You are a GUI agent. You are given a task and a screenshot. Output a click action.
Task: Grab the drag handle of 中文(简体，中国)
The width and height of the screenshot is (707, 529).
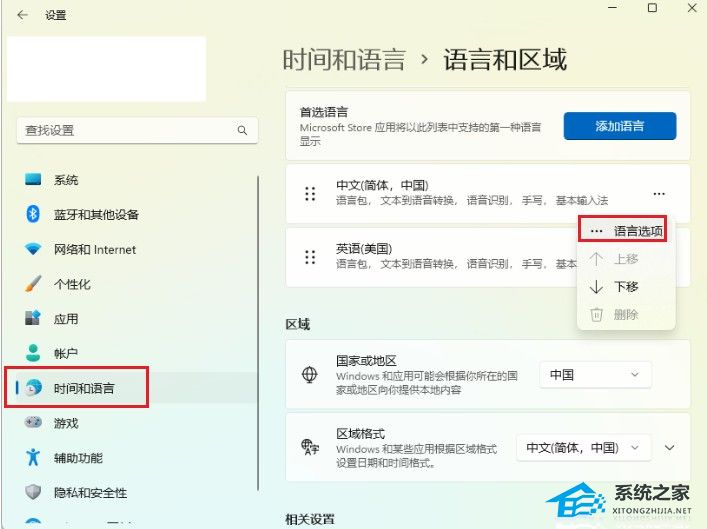click(x=310, y=193)
